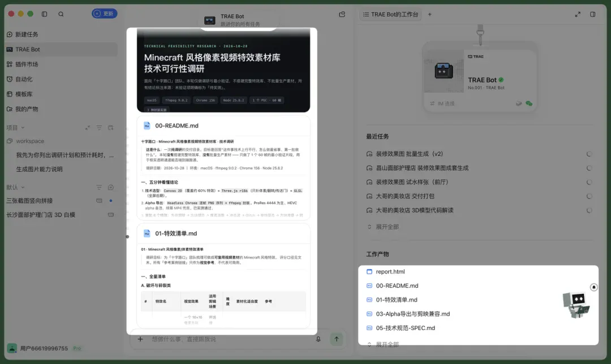Image resolution: width=611 pixels, height=364 pixels.
Task: Click the TRAE Bot chat header title
Action: point(233,16)
